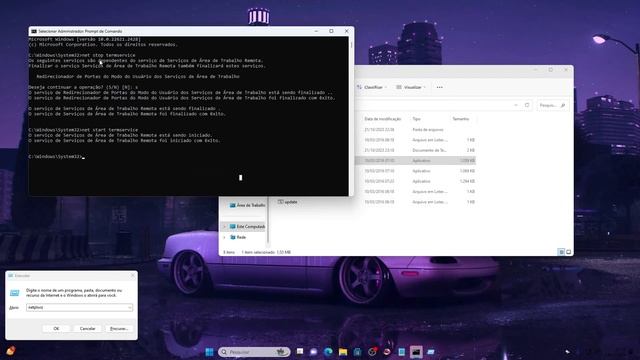
Task: Click the Command Prompt vertical scrollbar
Action: coord(351,116)
